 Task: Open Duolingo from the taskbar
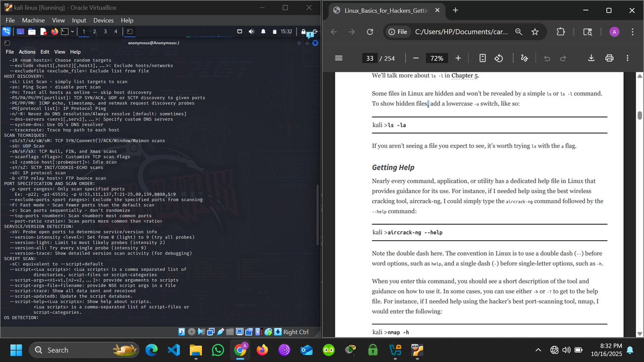pyautogui.click(x=328, y=350)
